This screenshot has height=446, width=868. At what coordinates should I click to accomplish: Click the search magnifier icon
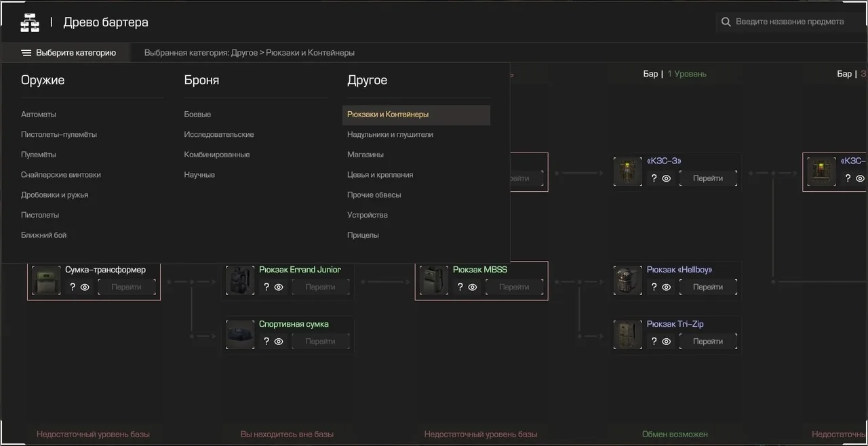726,22
